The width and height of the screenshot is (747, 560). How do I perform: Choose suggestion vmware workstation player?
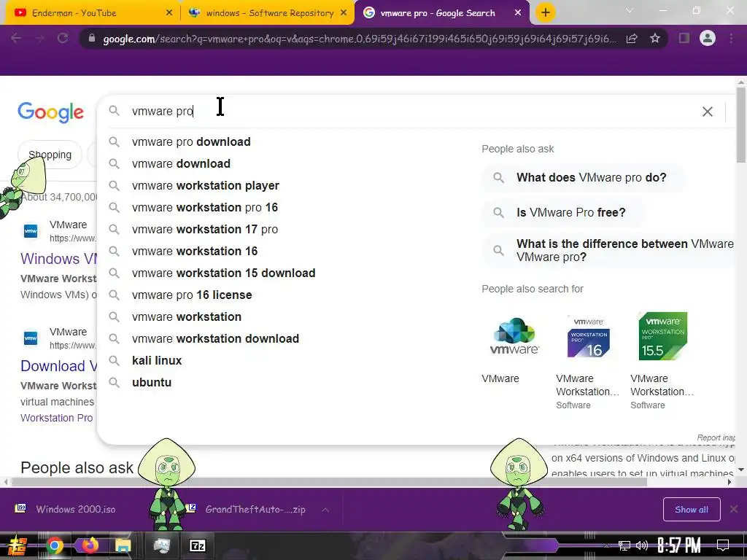(205, 186)
